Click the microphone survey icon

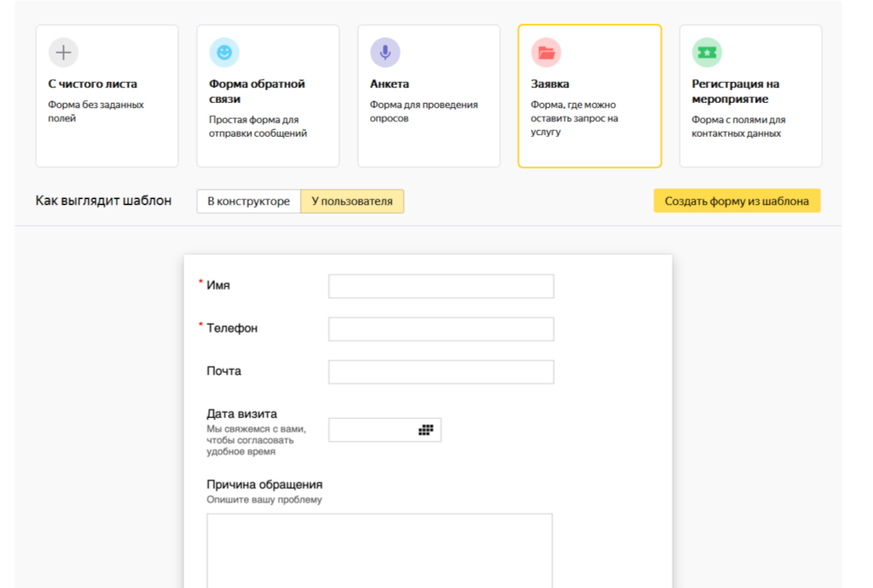pos(385,52)
